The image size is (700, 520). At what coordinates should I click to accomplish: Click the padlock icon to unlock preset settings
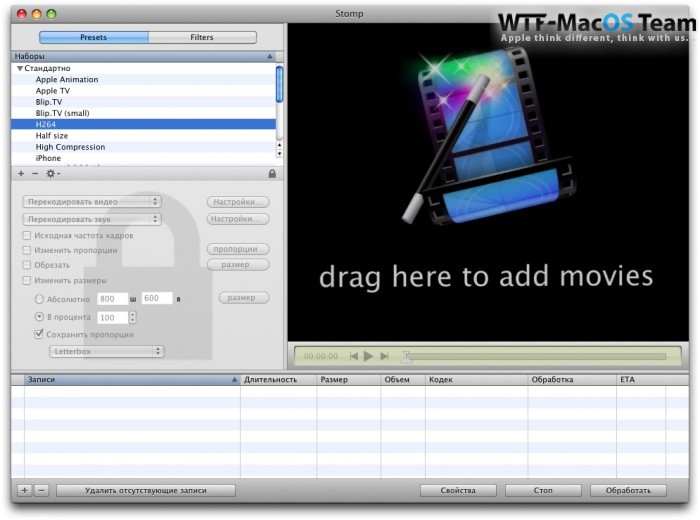click(272, 174)
